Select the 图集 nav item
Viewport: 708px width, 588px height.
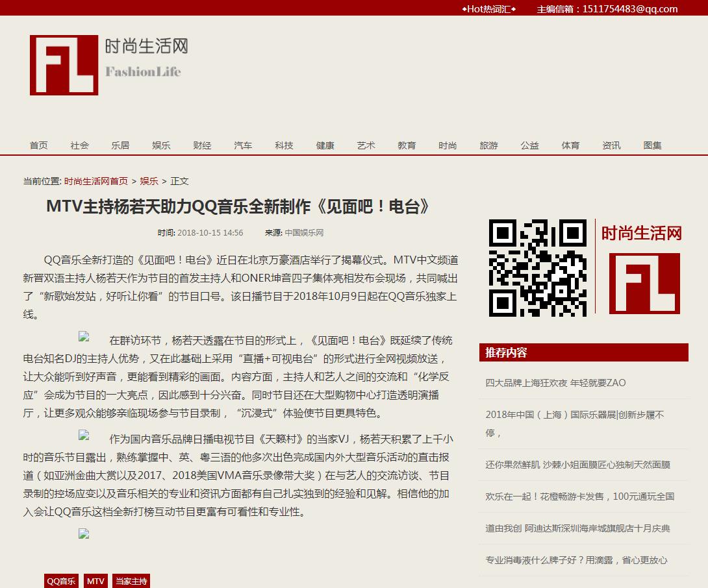(x=652, y=145)
